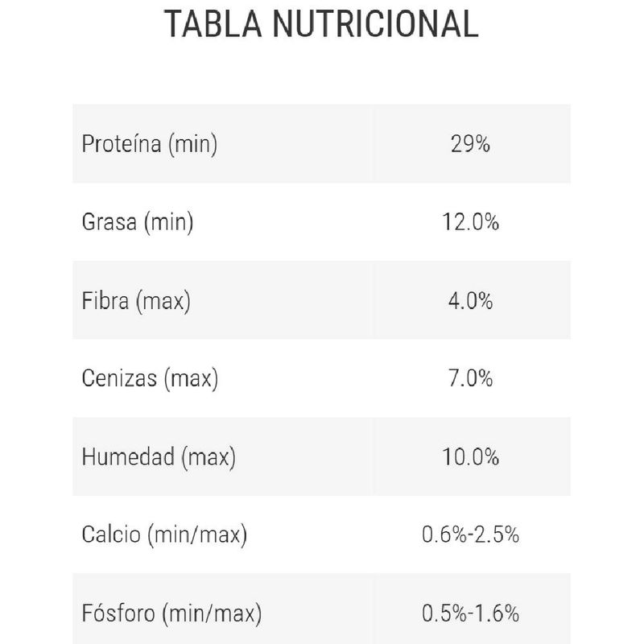Image resolution: width=644 pixels, height=644 pixels.
Task: Select the Cenizas (max) label
Action: click(x=150, y=378)
